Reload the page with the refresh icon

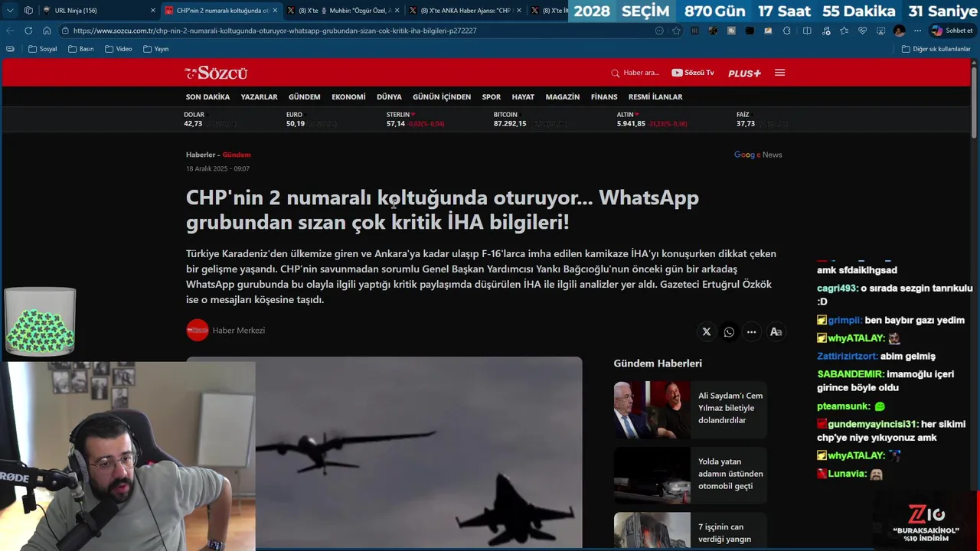28,31
